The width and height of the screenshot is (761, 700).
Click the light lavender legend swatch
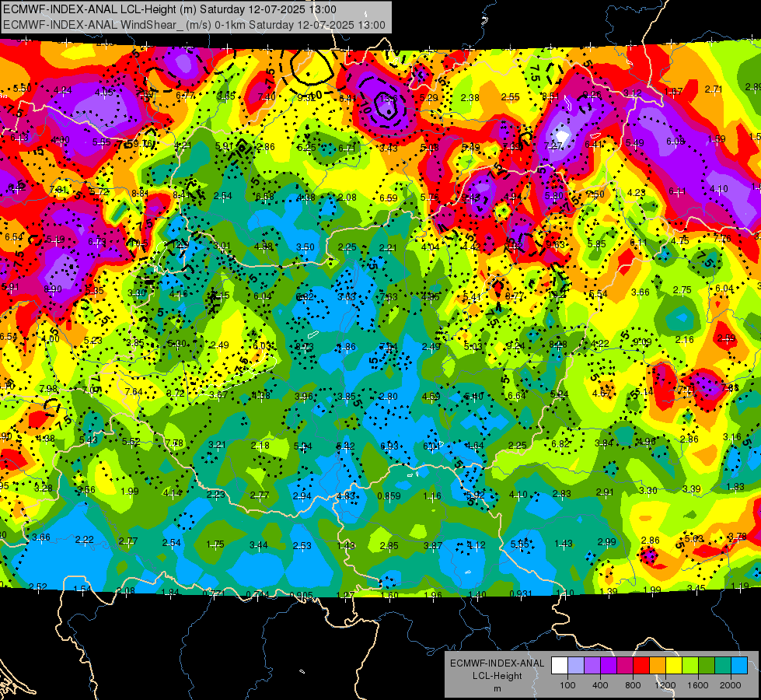pos(576,666)
